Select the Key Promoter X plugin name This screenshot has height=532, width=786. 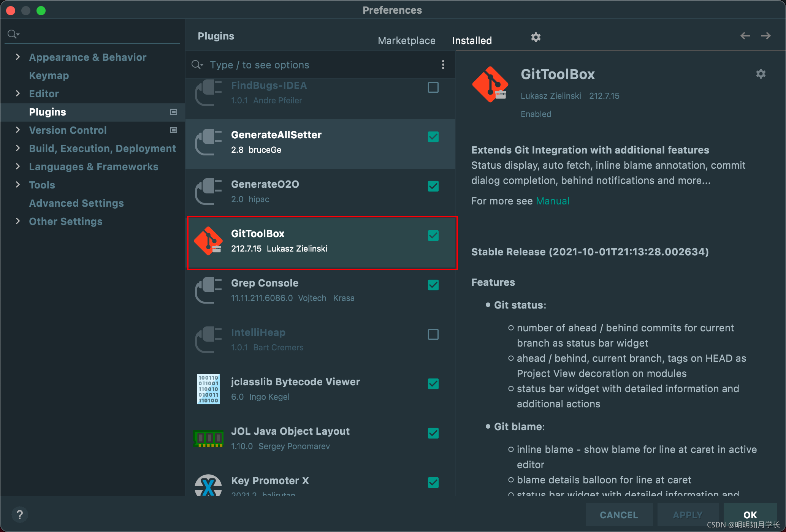click(x=270, y=481)
